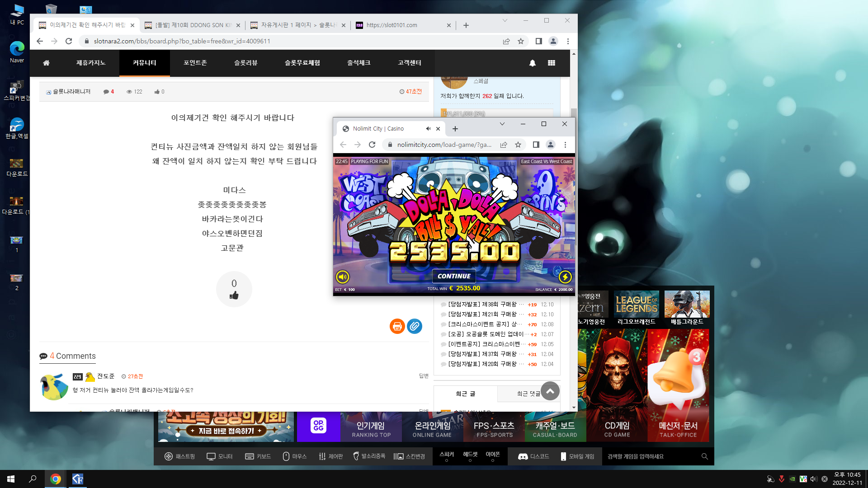Open Windows taskbar search

tap(33, 479)
